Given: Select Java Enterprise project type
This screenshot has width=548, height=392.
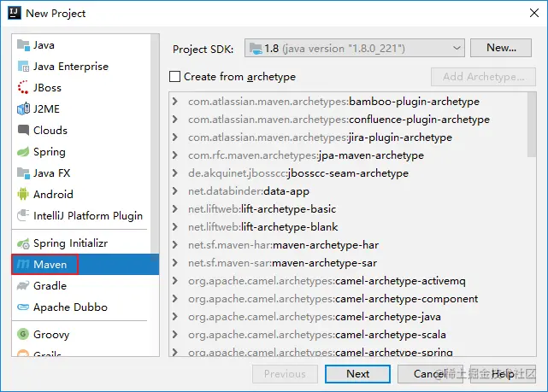Looking at the screenshot, I should pos(81,67).
